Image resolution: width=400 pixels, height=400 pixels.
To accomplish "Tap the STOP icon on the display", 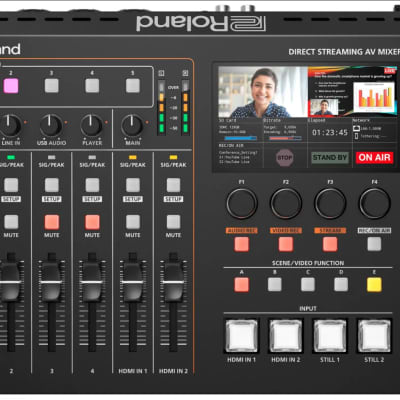I will coord(284,158).
